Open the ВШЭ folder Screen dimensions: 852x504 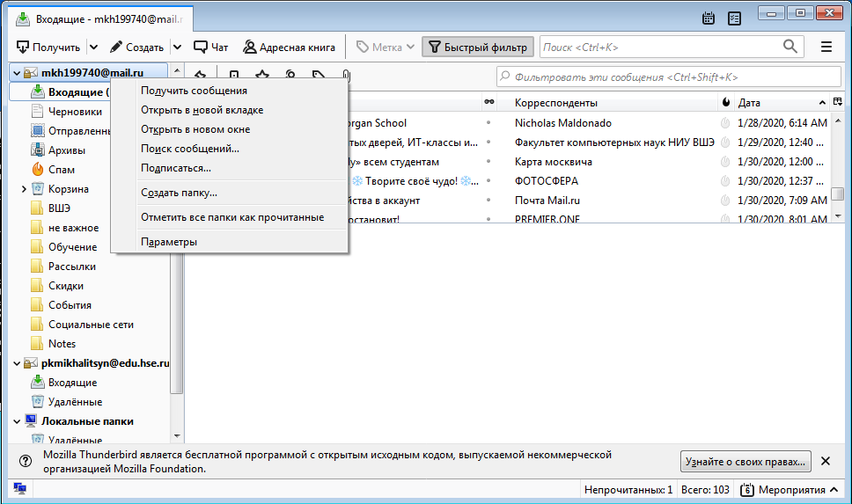coord(59,208)
